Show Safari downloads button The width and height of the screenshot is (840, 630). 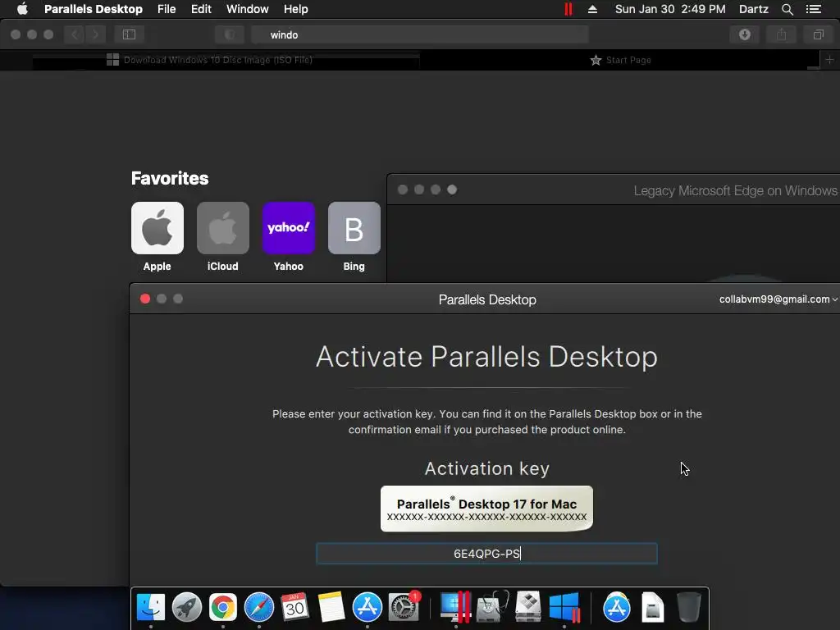(x=744, y=34)
